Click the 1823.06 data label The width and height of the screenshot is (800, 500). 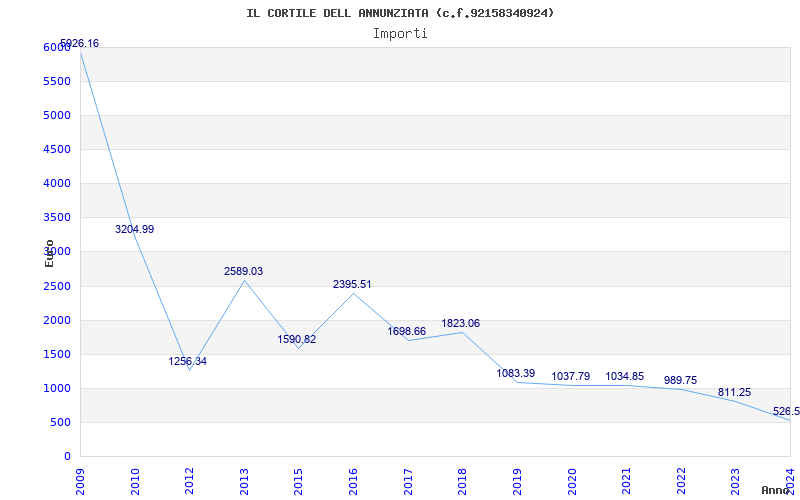pyautogui.click(x=461, y=323)
